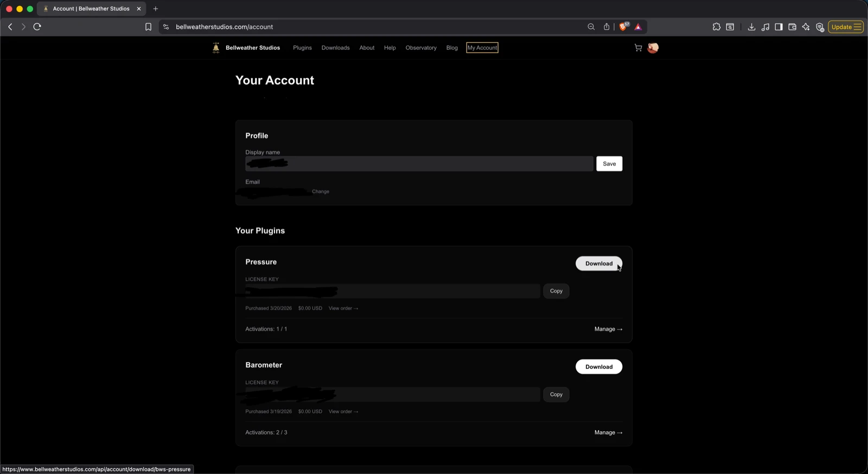Click 'Activations: 2 / 3' text

[266, 432]
